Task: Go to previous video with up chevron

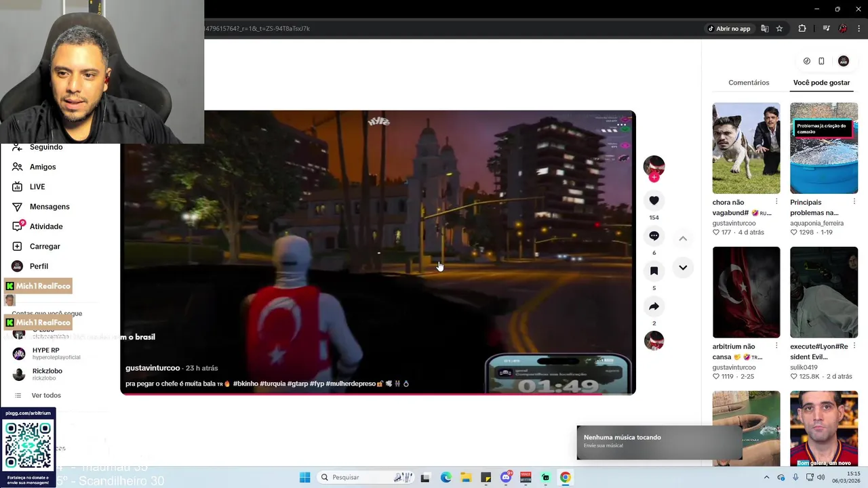Action: 683,239
